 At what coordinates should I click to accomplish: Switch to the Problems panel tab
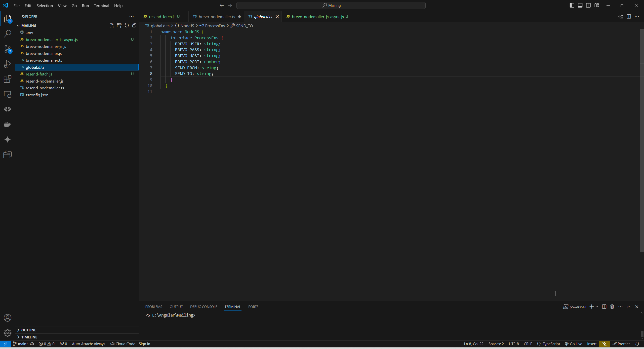tap(153, 306)
